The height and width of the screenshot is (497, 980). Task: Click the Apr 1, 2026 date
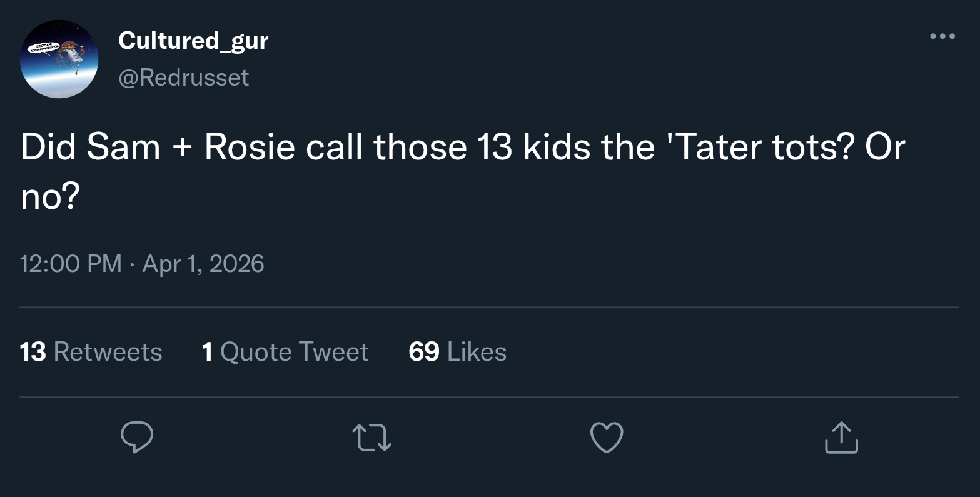tap(203, 264)
